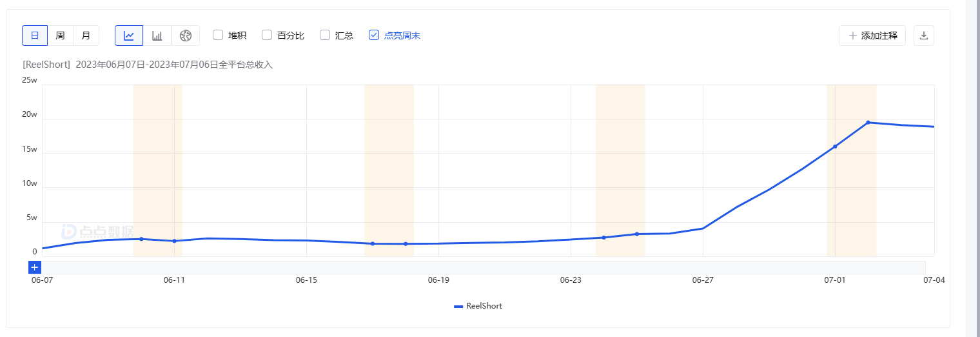Image resolution: width=980 pixels, height=337 pixels.
Task: Click the blue plus expand button
Action: coord(35,267)
